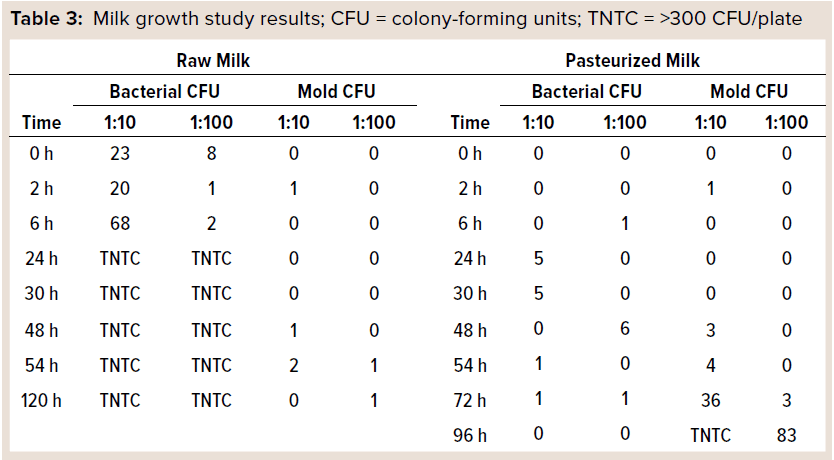This screenshot has width=834, height=460.
Task: Click the Pasteurized Milk Time column header
Action: pyautogui.click(x=470, y=123)
